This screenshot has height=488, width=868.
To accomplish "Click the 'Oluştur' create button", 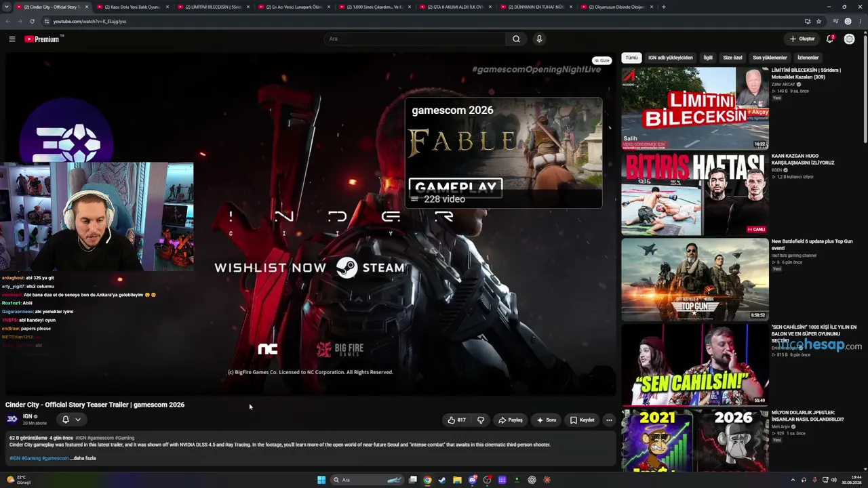I will point(802,39).
